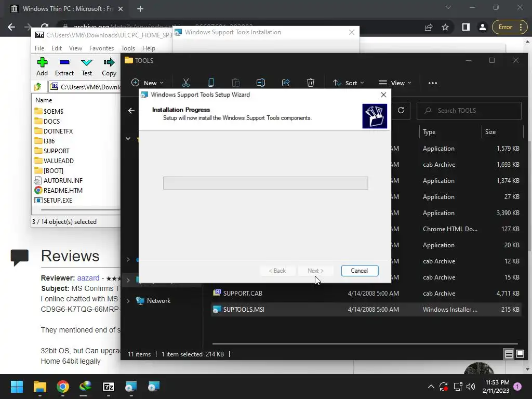Click Copy icon in TOOLS Explorer toolbar
Screen dimensions: 532x399
pos(211,83)
